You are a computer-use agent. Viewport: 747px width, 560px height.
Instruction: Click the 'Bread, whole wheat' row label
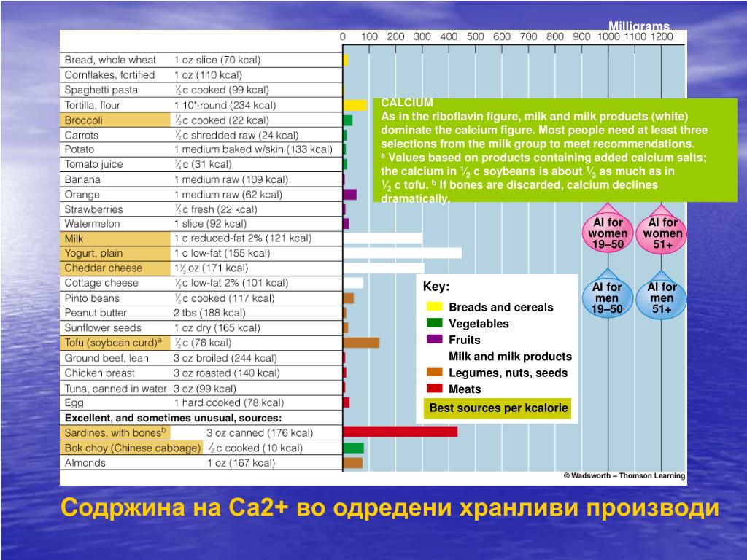[x=110, y=60]
